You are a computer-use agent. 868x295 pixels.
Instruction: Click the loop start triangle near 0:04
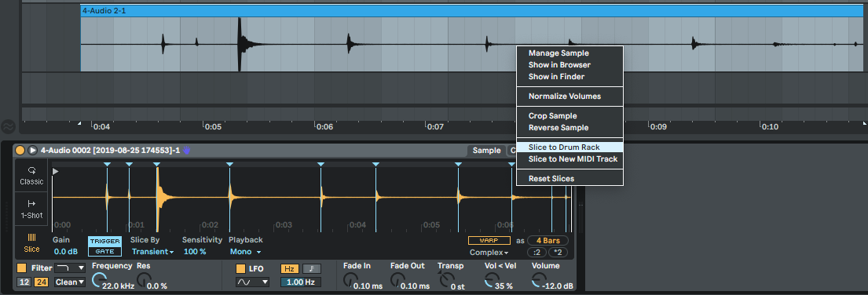79,122
